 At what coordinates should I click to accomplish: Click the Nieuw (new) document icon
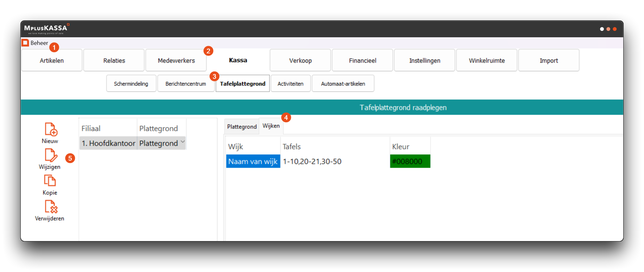[x=51, y=129]
